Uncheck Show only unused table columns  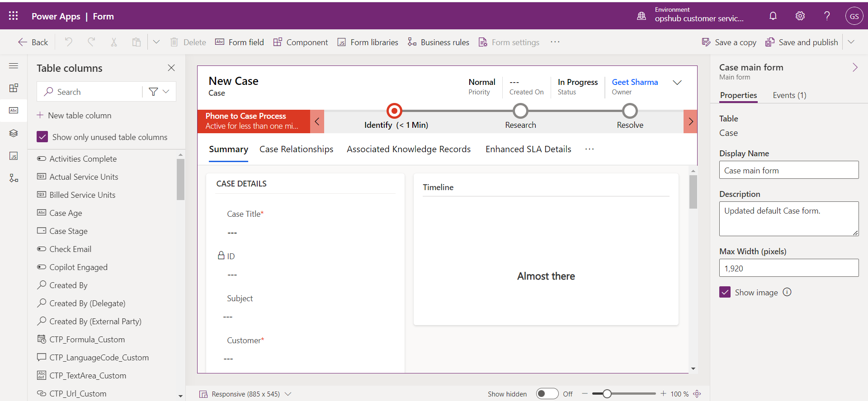pyautogui.click(x=42, y=137)
